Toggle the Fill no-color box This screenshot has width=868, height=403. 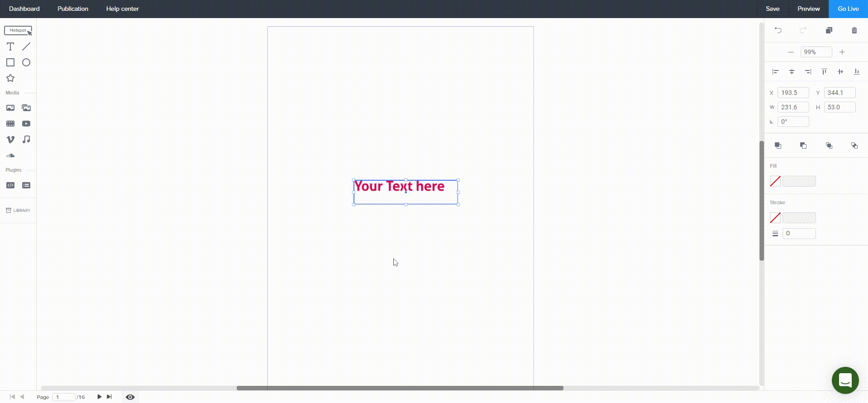point(775,181)
